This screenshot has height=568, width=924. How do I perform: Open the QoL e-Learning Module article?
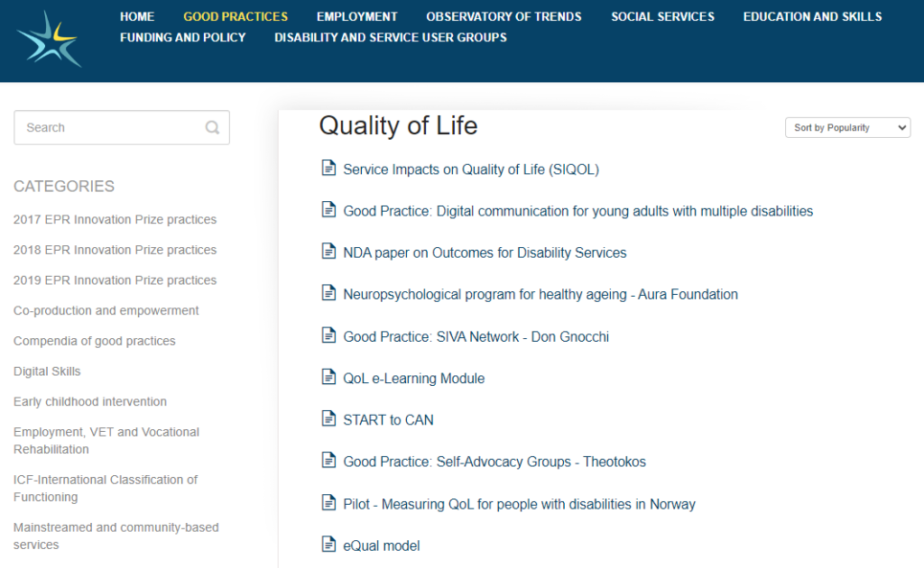click(413, 379)
